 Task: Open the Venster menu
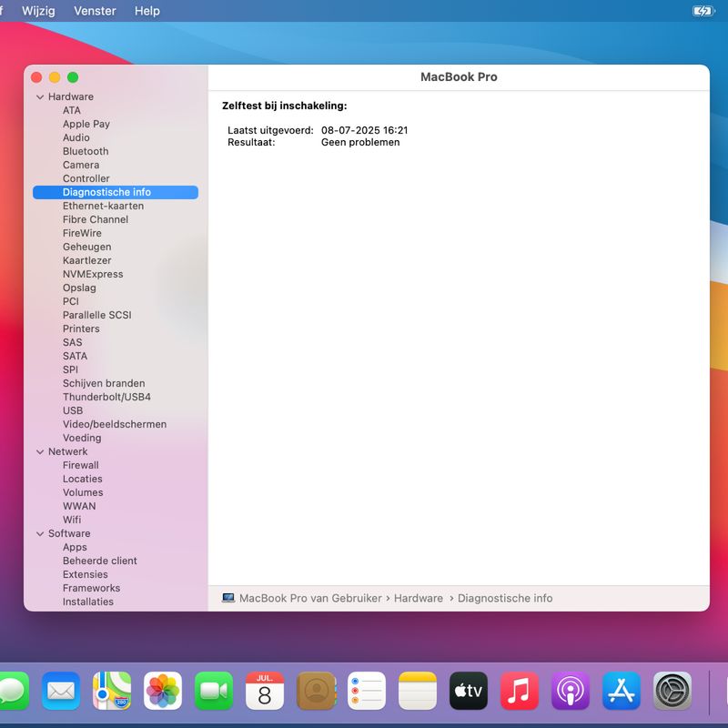[x=95, y=11]
